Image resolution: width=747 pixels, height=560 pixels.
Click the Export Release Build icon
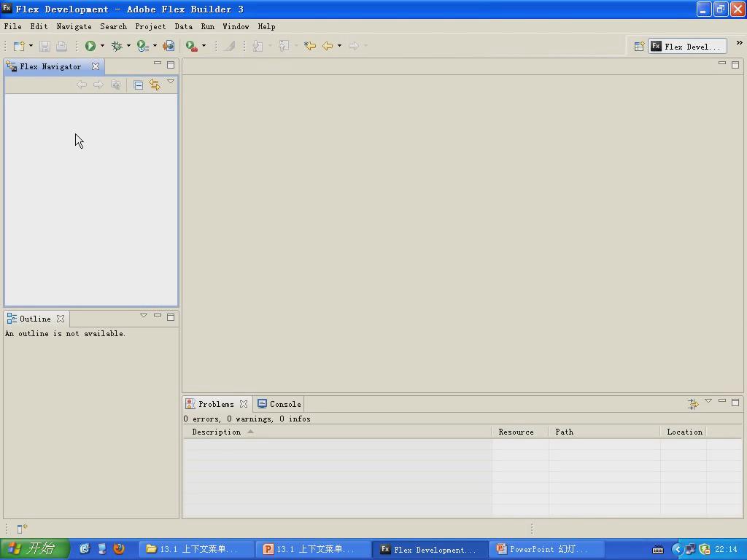169,46
